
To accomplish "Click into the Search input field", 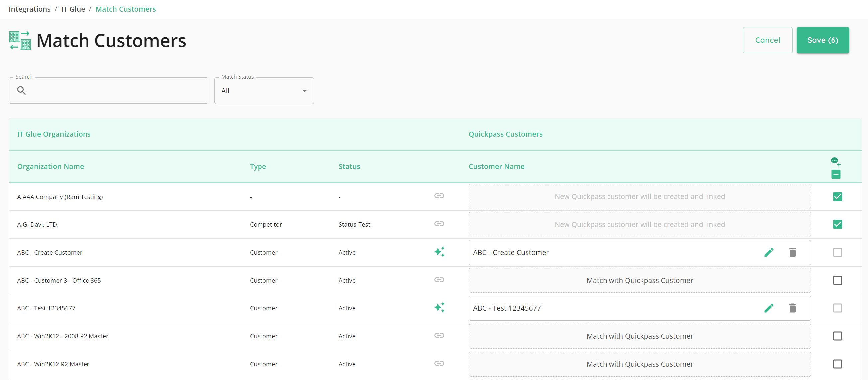I will [x=108, y=91].
